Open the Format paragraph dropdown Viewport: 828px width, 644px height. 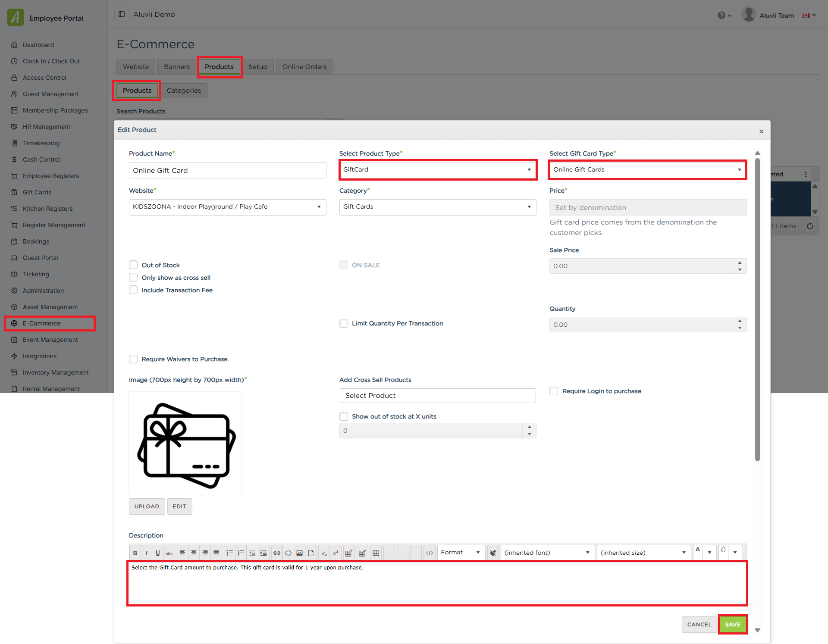point(461,553)
